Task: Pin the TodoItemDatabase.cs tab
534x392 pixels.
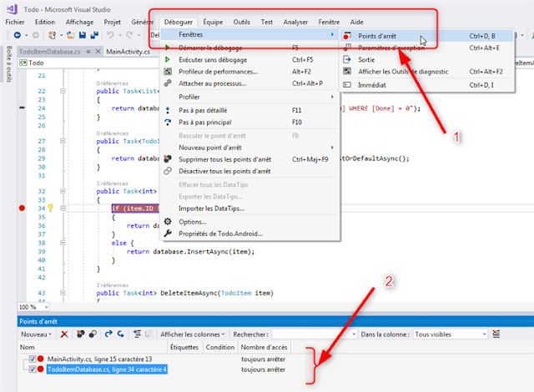Action: (x=88, y=52)
